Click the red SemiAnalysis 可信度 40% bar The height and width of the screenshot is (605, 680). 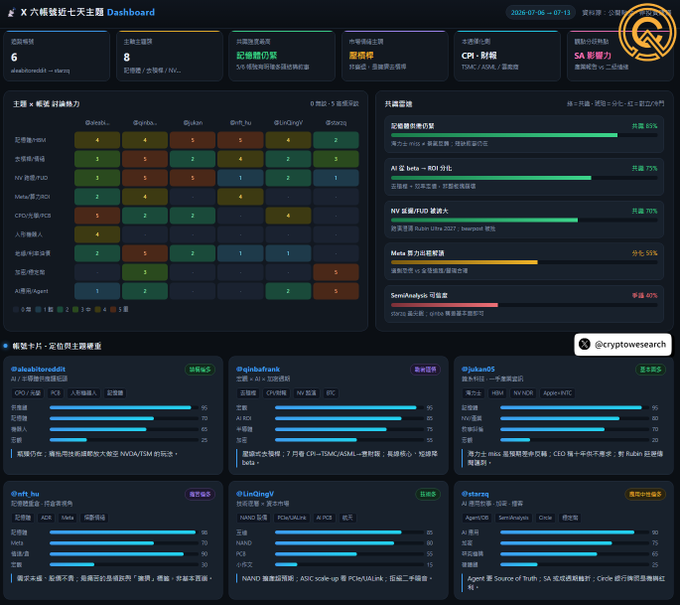tap(524, 304)
